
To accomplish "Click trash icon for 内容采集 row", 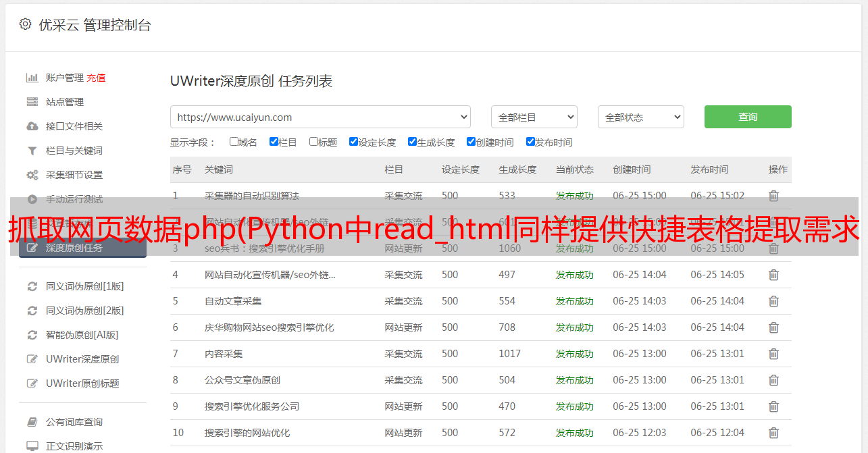I will 773,354.
